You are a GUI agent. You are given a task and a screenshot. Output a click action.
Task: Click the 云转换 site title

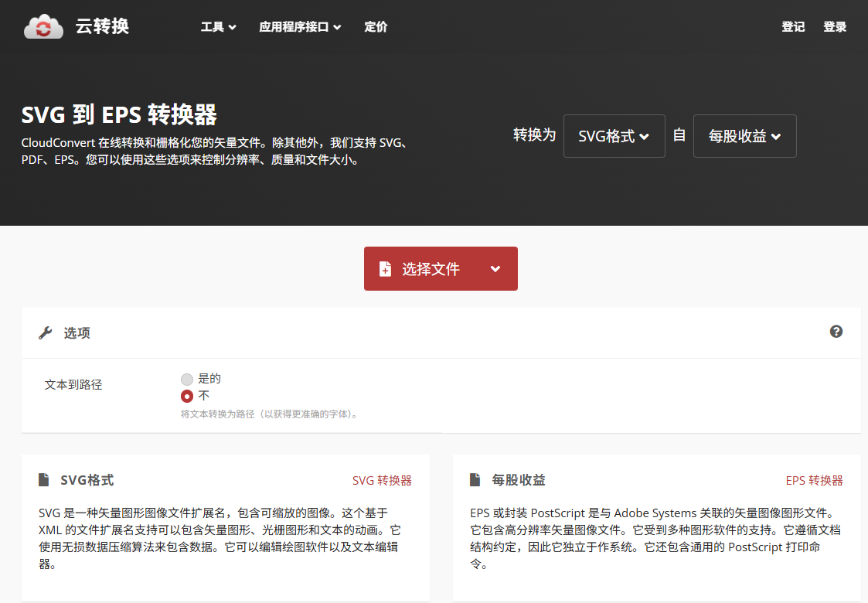pyautogui.click(x=102, y=27)
